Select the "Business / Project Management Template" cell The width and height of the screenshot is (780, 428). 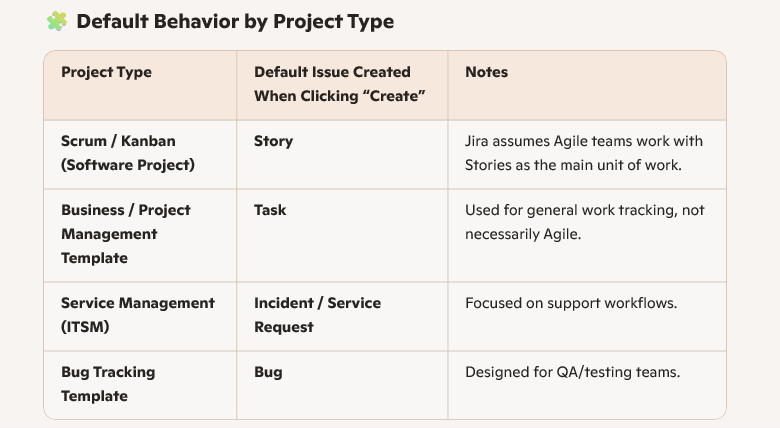pyautogui.click(x=125, y=234)
